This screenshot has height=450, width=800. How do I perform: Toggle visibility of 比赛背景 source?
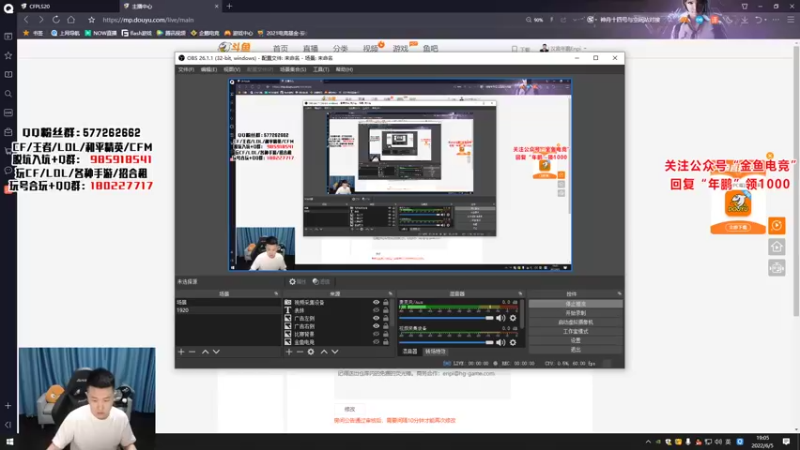coord(376,334)
